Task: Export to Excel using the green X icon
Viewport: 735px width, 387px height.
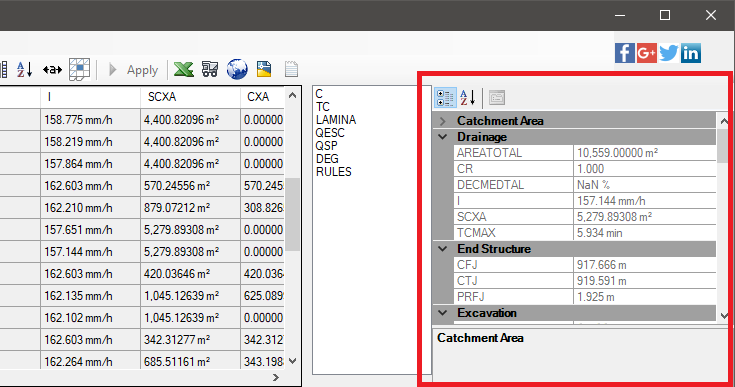Action: click(x=183, y=69)
